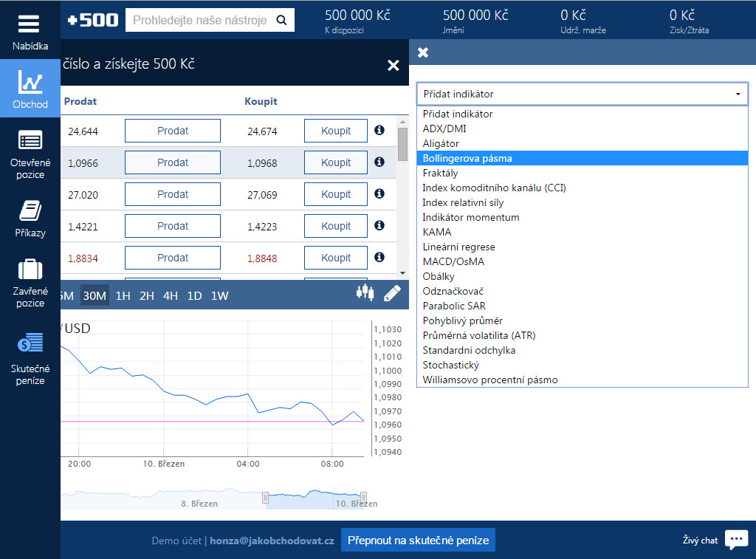Select Pohyblivý průměr indicator
Image resolution: width=756 pixels, height=559 pixels.
pos(582,320)
